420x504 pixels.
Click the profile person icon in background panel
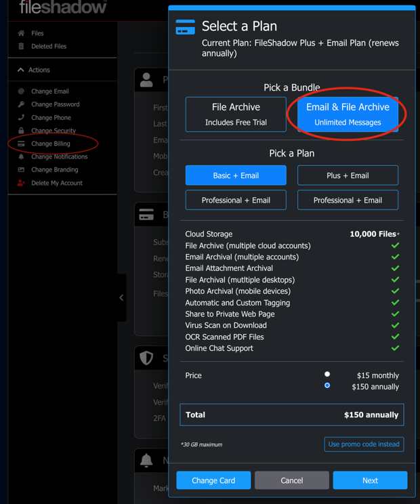[146, 80]
